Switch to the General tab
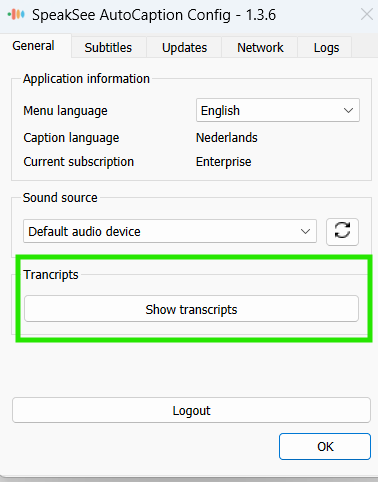Viewport: 378px width, 482px height. [x=33, y=46]
